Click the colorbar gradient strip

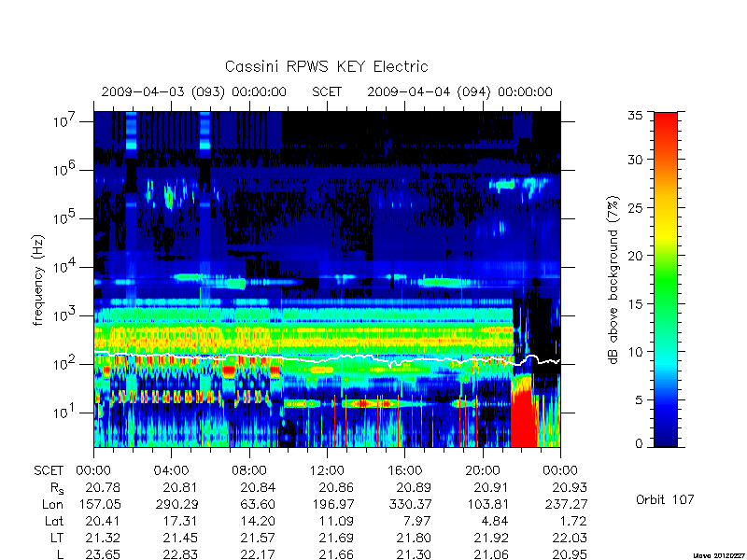pyautogui.click(x=666, y=279)
